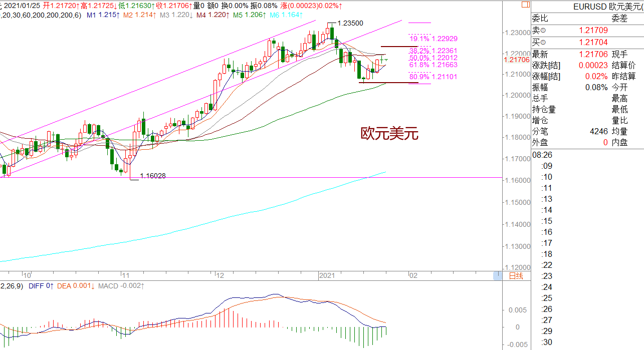Click the 02 month marker on time axis

pyautogui.click(x=412, y=275)
